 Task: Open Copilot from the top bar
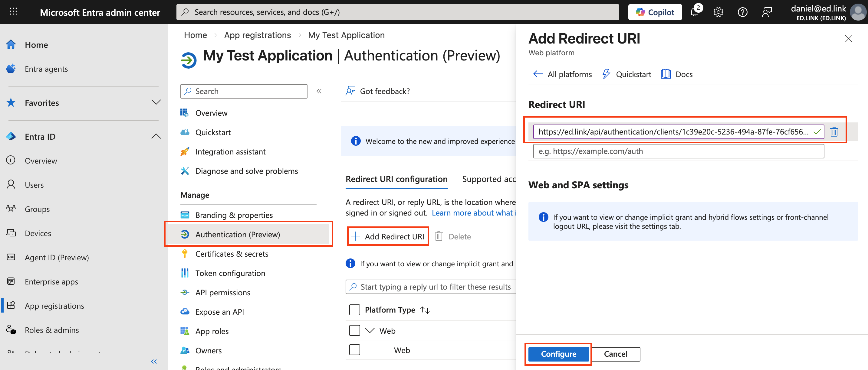(654, 11)
